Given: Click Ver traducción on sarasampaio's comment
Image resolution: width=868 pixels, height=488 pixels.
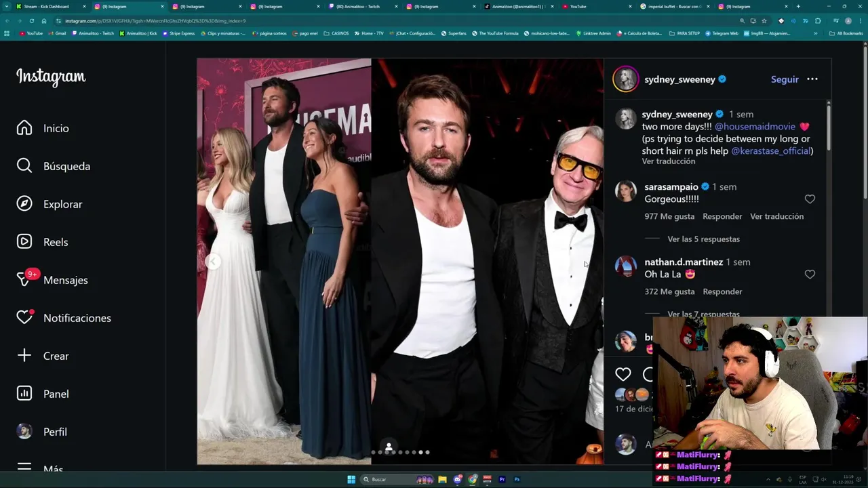Looking at the screenshot, I should 776,216.
